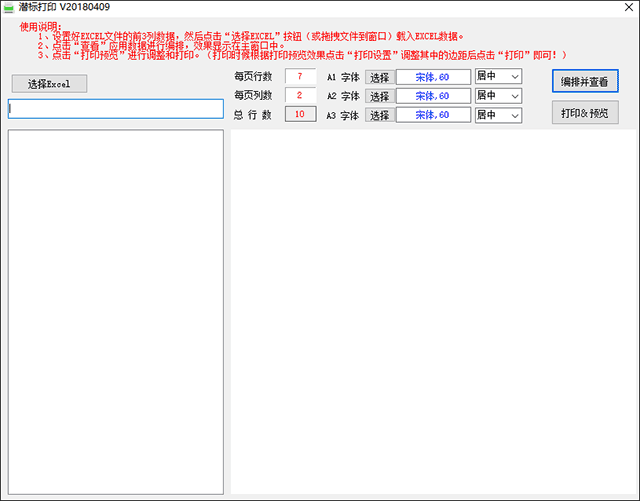The image size is (640, 501).
Task: Click the A2 字体 label
Action: click(343, 96)
